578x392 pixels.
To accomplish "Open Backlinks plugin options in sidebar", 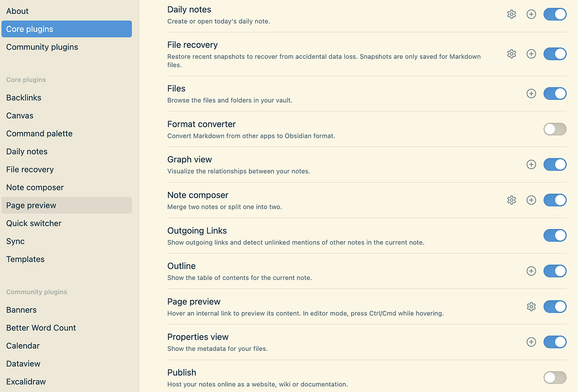I will click(x=24, y=97).
